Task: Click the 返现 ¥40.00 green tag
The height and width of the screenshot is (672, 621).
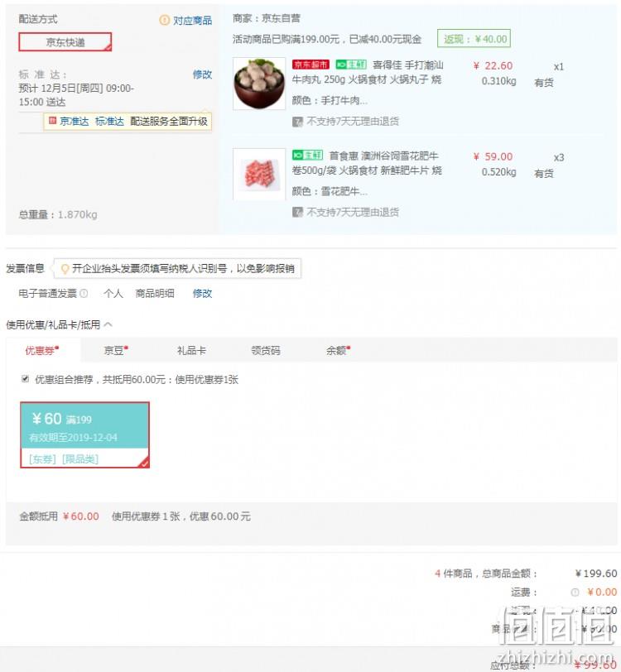Action: tap(474, 39)
